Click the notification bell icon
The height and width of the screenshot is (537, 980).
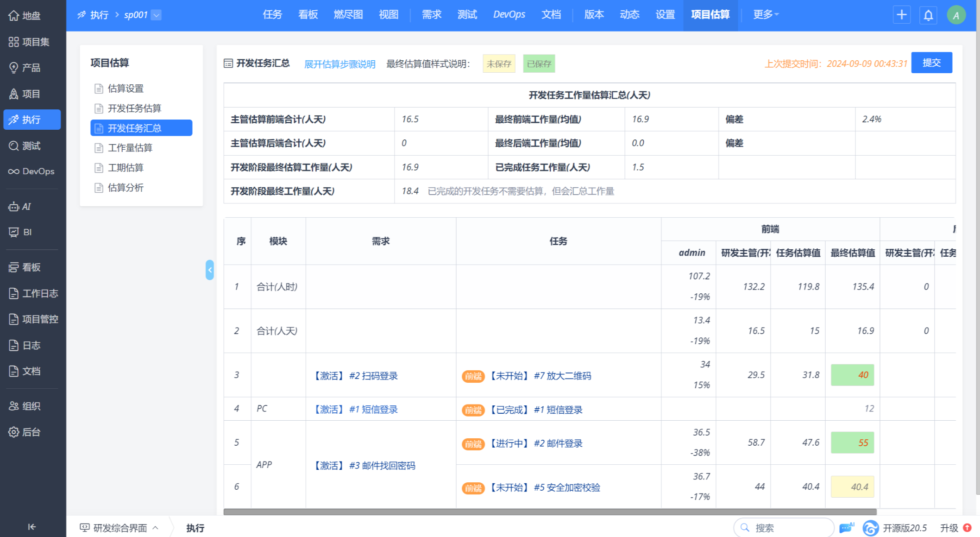[928, 15]
